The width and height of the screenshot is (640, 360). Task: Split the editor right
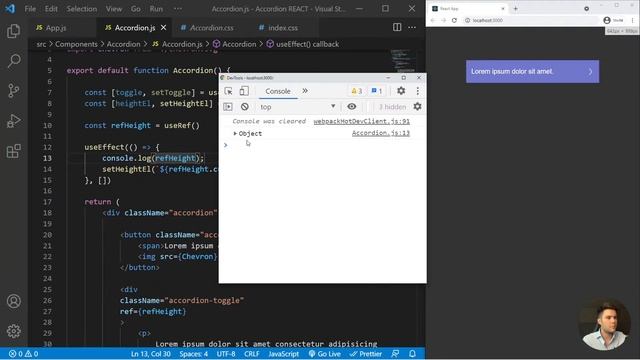(397, 27)
